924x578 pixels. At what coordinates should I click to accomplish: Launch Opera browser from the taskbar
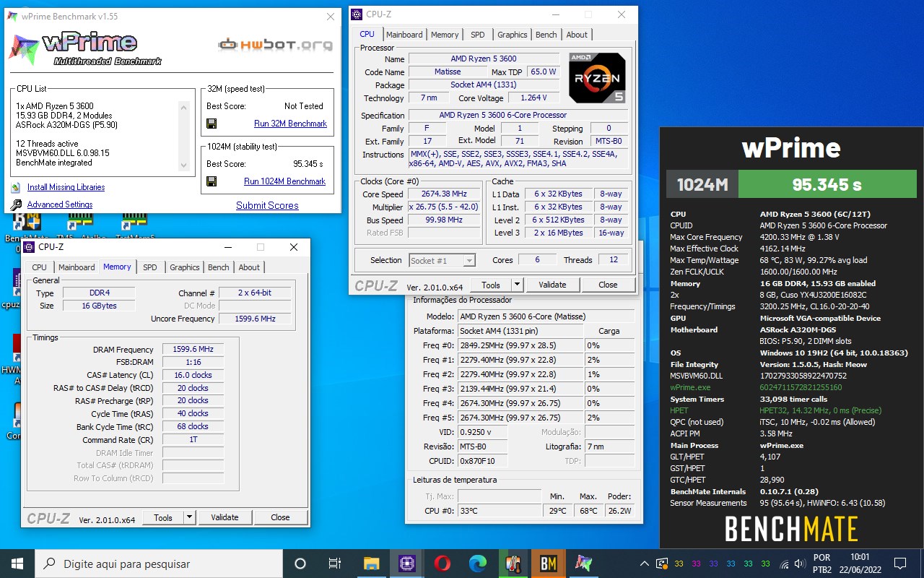442,564
